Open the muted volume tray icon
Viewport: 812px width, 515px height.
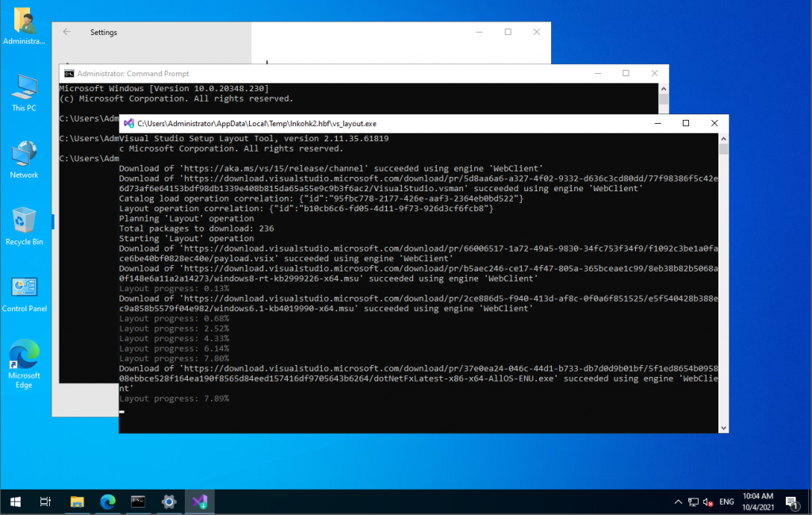[x=708, y=502]
